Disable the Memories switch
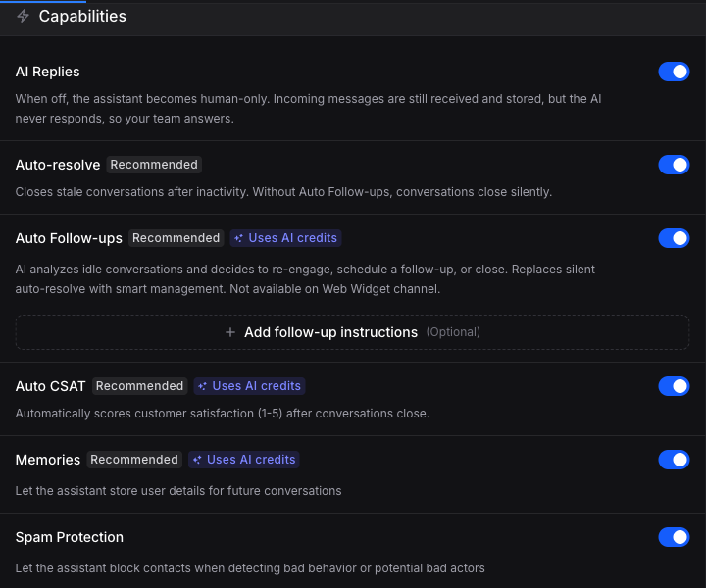706x588 pixels. [x=674, y=460]
